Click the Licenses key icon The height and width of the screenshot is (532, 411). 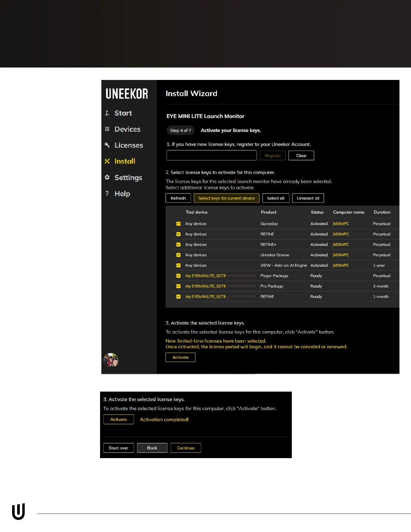(x=107, y=145)
